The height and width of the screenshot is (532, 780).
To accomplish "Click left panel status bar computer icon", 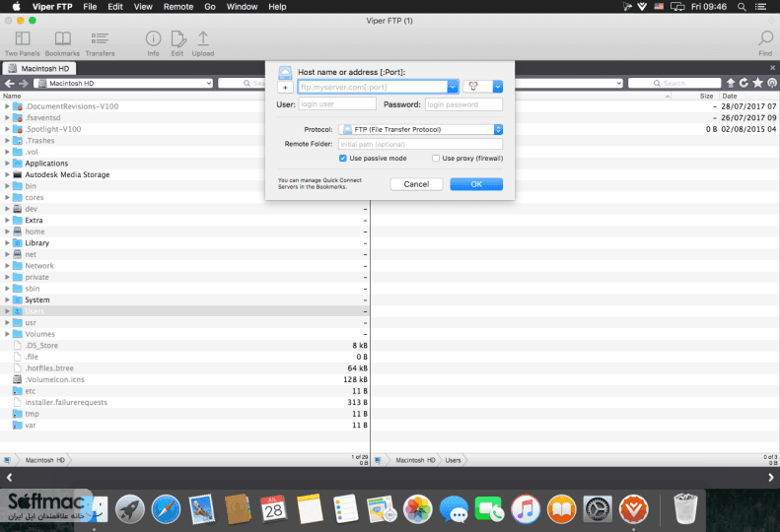I will point(7,460).
